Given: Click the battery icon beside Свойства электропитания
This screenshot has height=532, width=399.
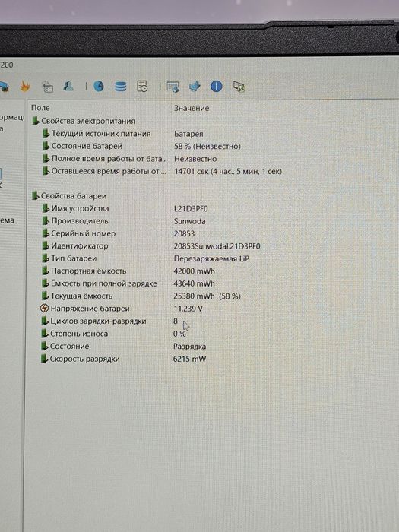Looking at the screenshot, I should (35, 121).
